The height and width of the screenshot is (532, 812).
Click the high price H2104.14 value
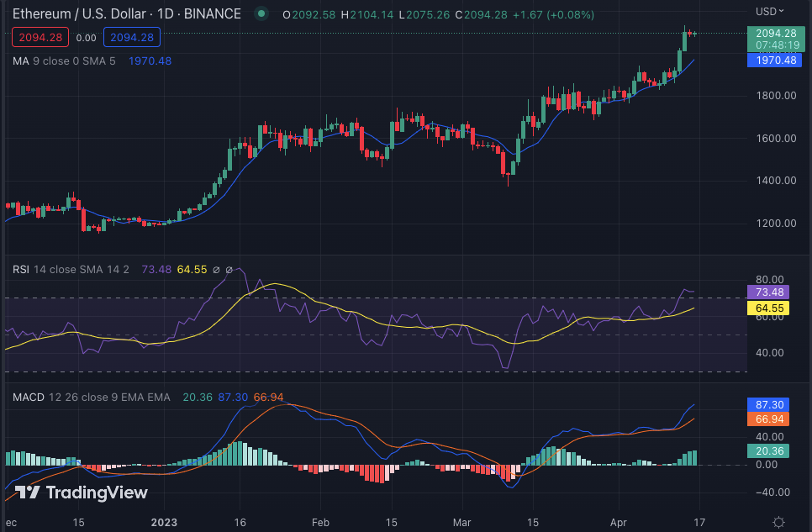point(367,14)
